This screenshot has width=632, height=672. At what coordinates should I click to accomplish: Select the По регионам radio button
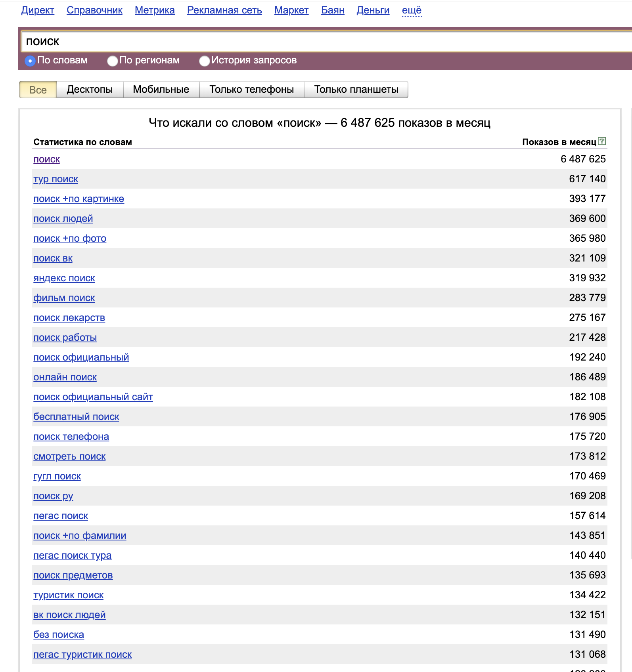point(113,61)
